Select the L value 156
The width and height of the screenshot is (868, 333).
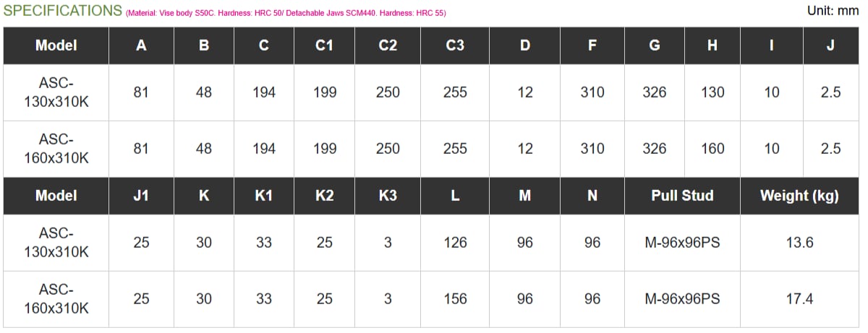pos(455,299)
